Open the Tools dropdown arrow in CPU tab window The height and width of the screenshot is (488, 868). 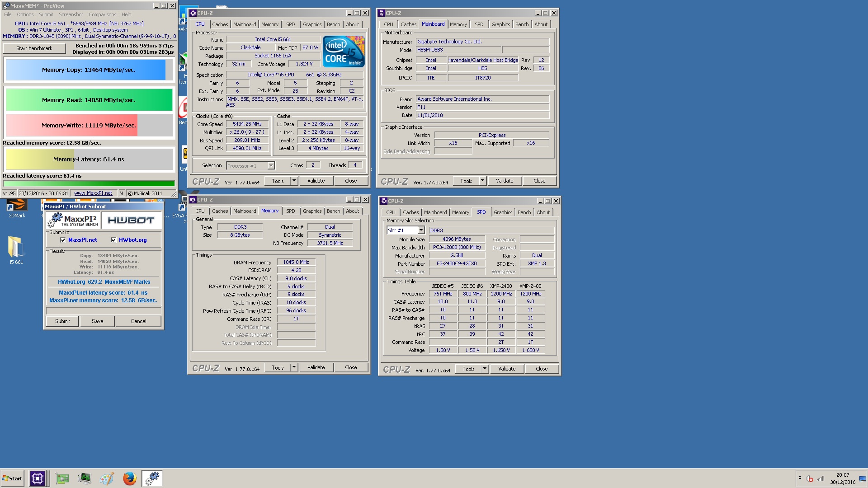(x=294, y=181)
